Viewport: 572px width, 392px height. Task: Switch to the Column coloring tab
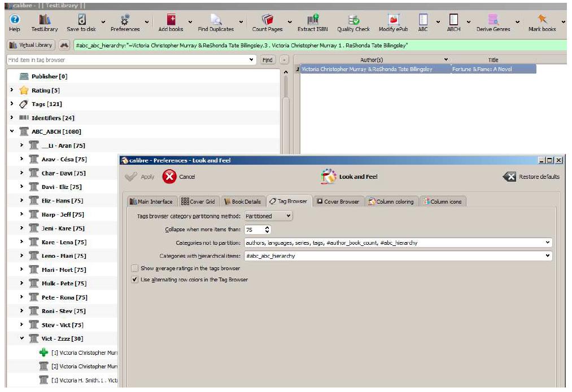pyautogui.click(x=391, y=201)
